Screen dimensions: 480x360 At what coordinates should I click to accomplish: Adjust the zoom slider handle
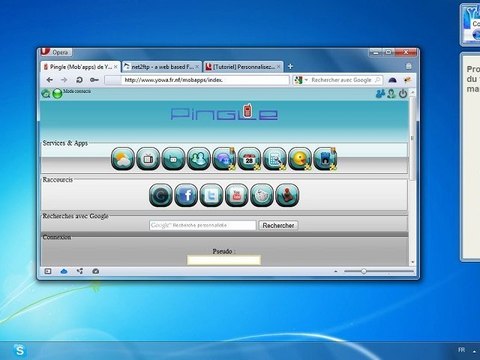coord(364,271)
